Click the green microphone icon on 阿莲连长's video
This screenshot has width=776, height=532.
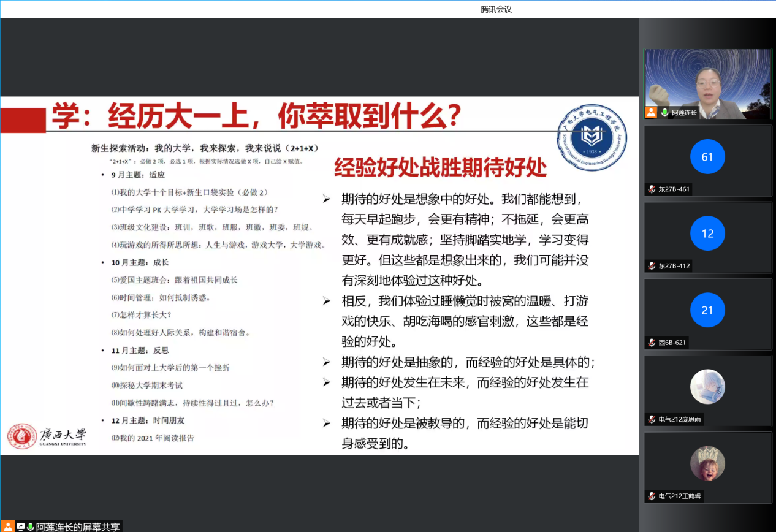coord(664,112)
